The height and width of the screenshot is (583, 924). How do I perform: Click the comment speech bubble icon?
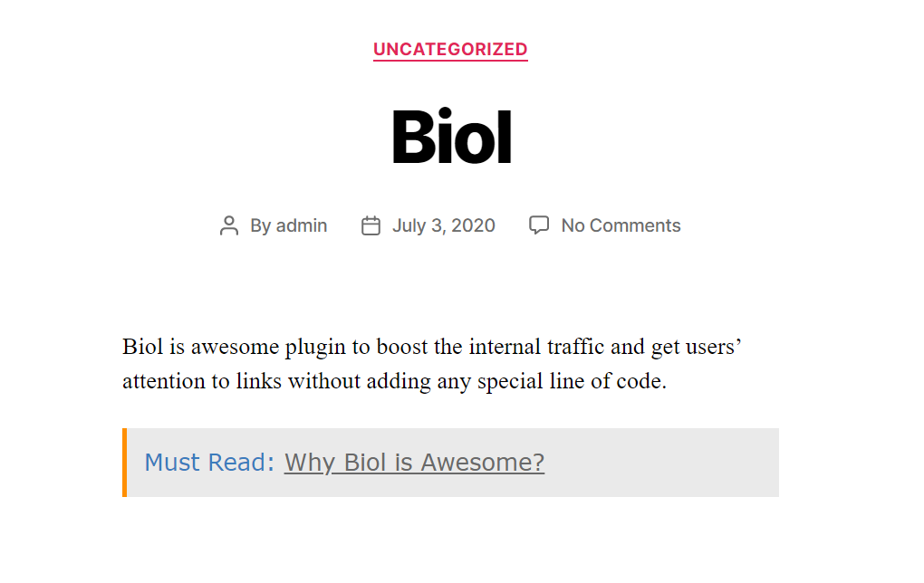pos(539,225)
